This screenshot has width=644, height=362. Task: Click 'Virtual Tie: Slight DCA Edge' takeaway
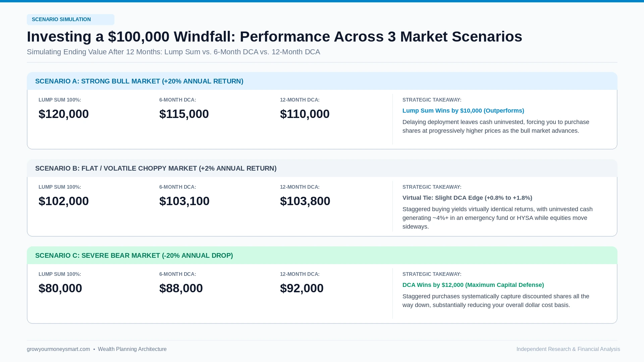[x=467, y=198]
